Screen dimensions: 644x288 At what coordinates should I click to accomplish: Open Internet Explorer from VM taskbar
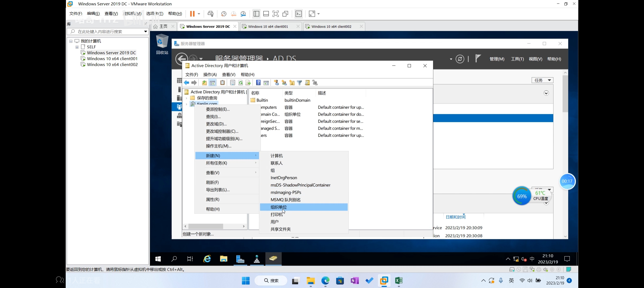pos(207,259)
